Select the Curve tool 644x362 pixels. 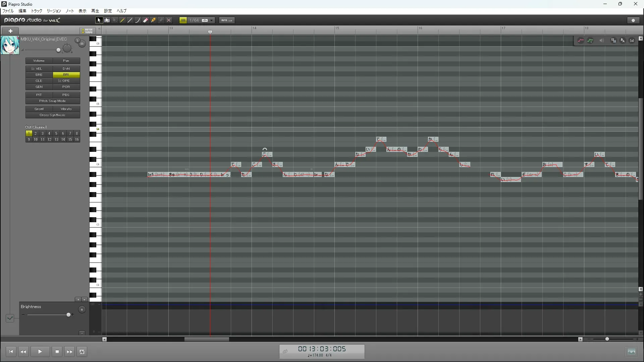[138, 20]
